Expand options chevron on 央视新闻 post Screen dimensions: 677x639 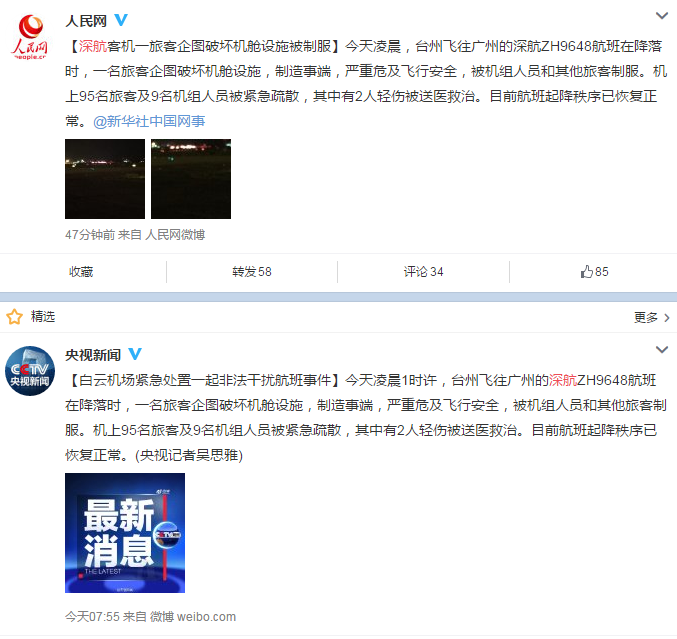pos(661,350)
